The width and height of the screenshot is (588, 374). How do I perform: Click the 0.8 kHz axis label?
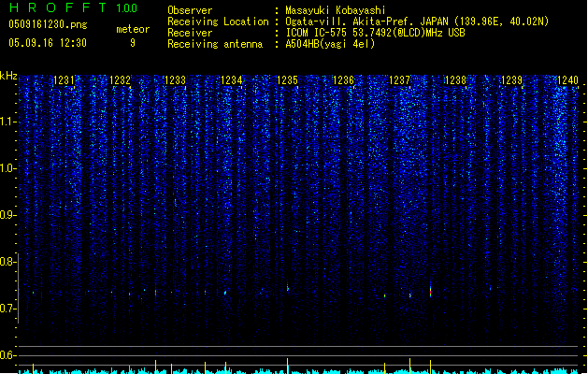tap(7, 262)
